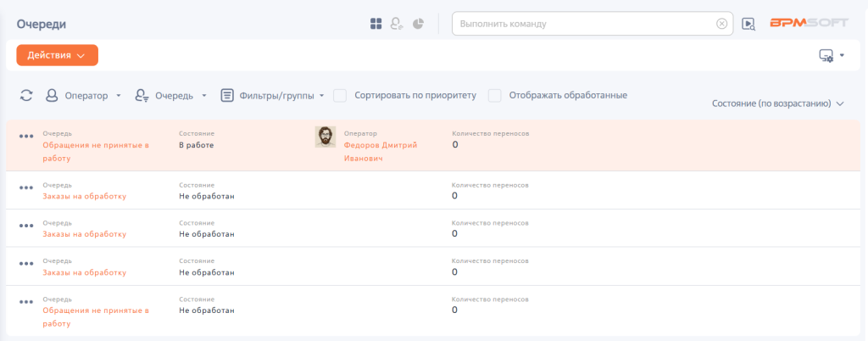Expand the Очередь filter dropdown arrow
868x341 pixels.
203,96
